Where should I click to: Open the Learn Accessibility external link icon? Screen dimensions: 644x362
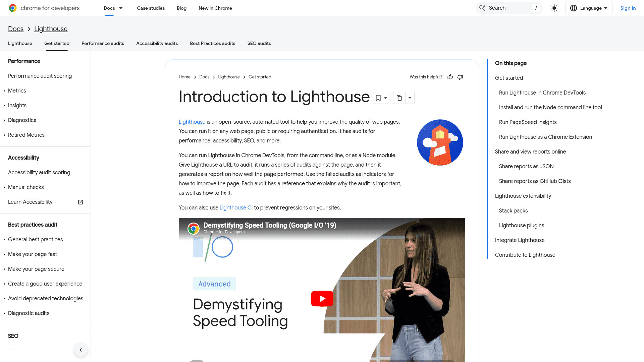point(80,202)
